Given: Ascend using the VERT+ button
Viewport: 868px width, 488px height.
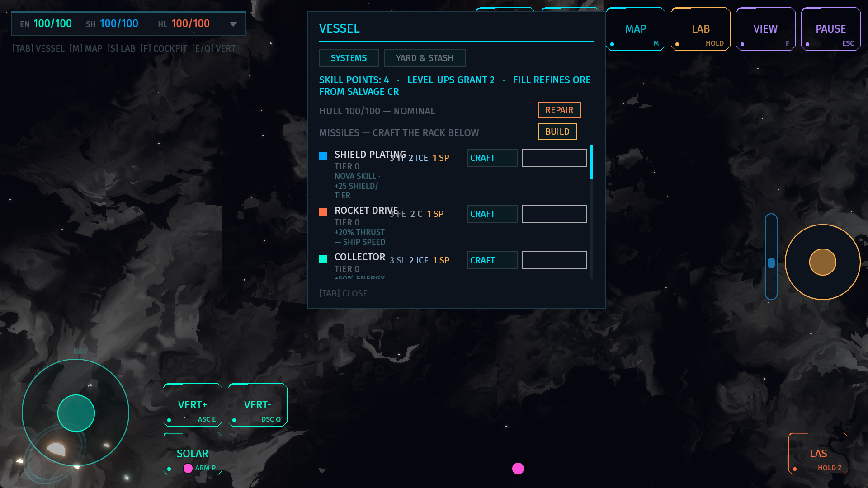Looking at the screenshot, I should point(193,405).
